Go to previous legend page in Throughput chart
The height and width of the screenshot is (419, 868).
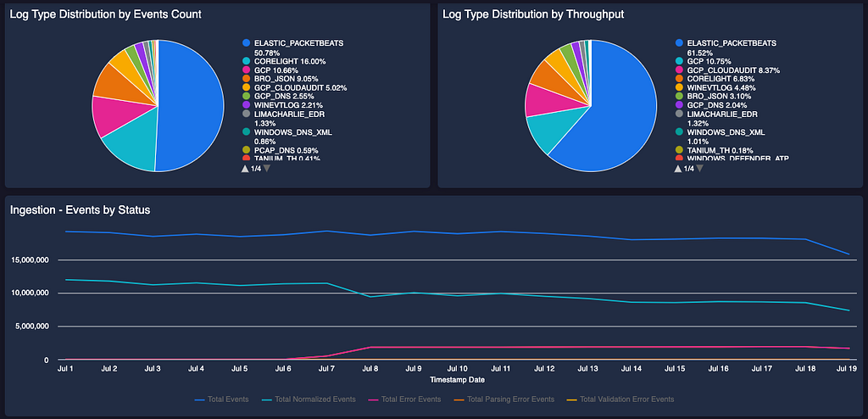[677, 169]
